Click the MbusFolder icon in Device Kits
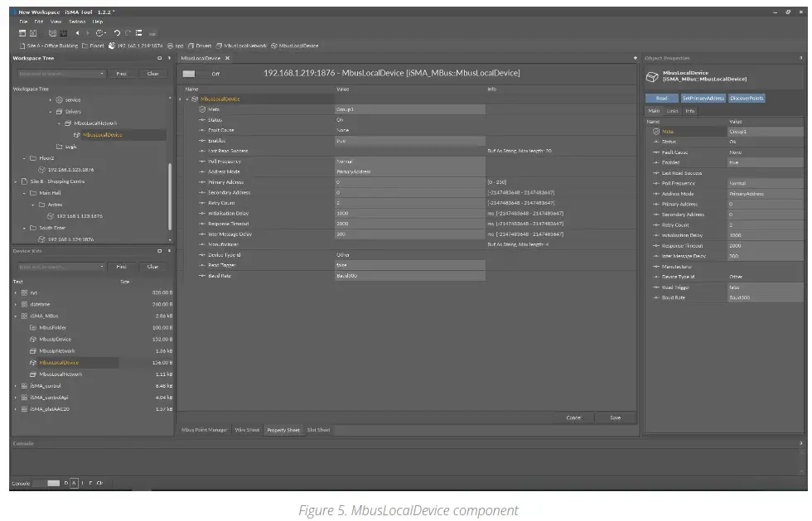Screen dimensions: 812x521 click(33, 327)
